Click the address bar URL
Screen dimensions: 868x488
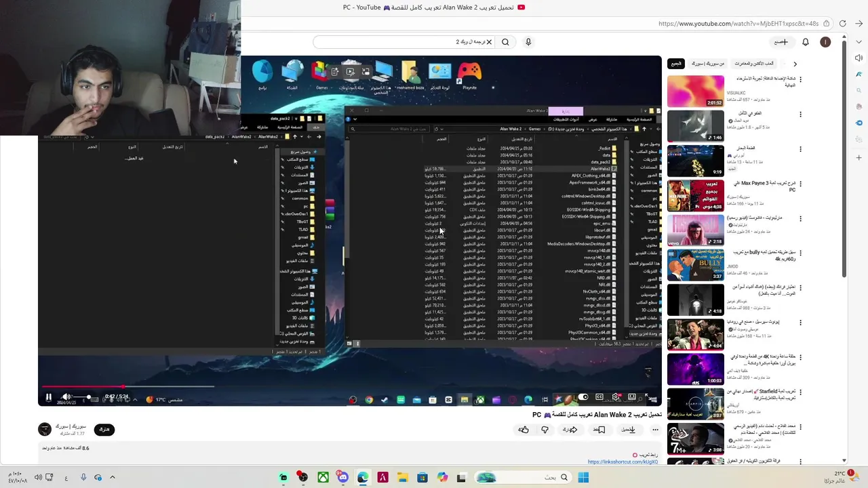[738, 24]
